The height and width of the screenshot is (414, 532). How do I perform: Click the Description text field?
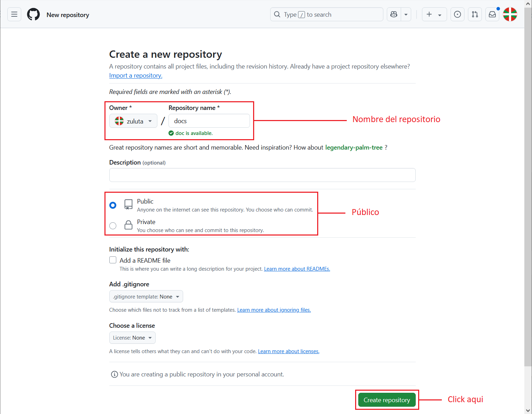[x=262, y=175]
